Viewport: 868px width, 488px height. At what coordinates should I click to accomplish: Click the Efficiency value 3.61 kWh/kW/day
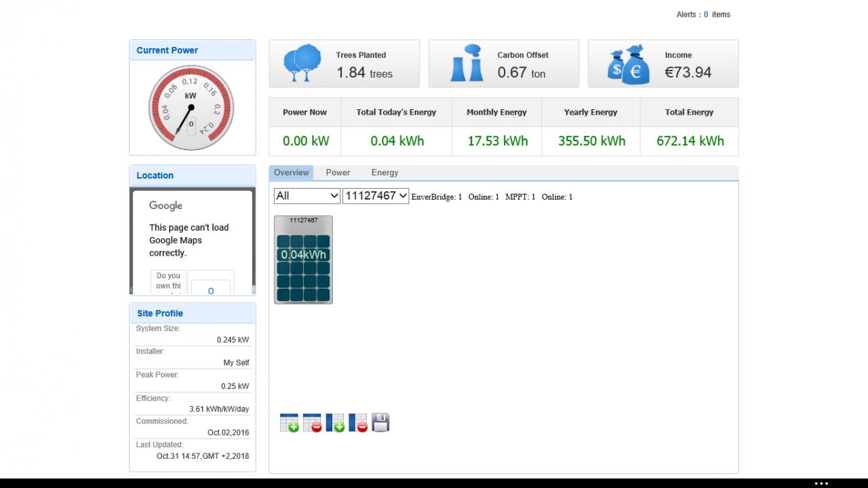click(219, 409)
